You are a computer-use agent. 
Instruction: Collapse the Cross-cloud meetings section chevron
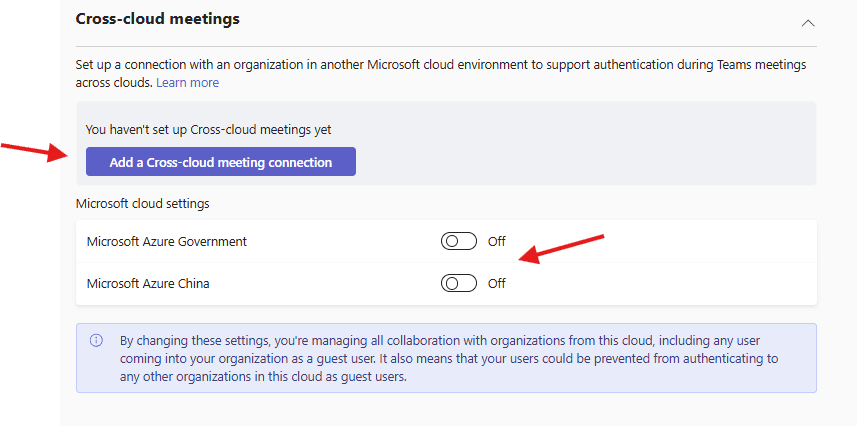click(x=808, y=22)
